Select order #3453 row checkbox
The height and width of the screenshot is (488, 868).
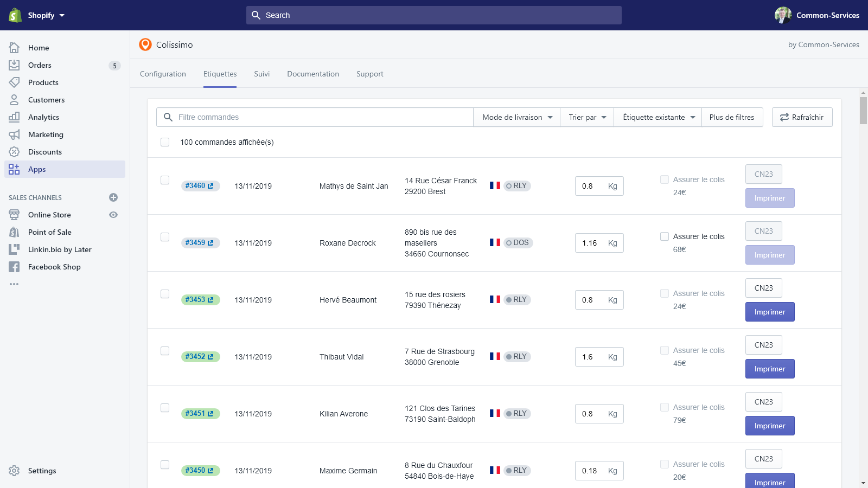tap(165, 294)
